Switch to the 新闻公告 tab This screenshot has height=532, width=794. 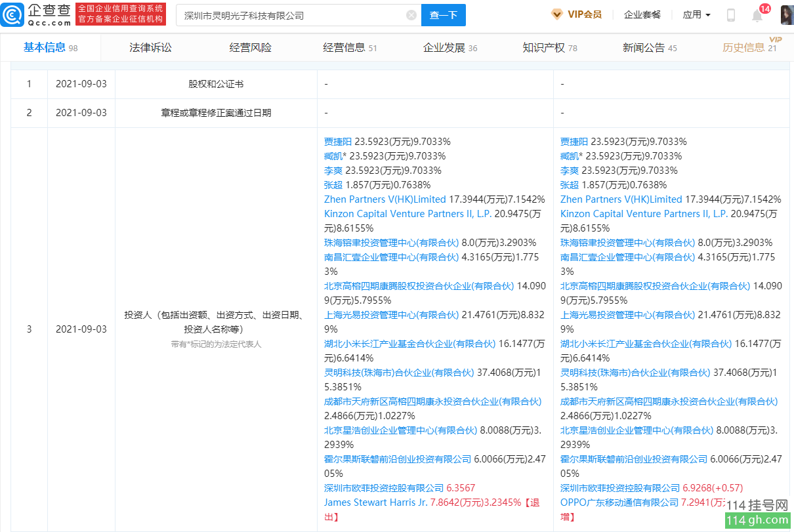[650, 47]
